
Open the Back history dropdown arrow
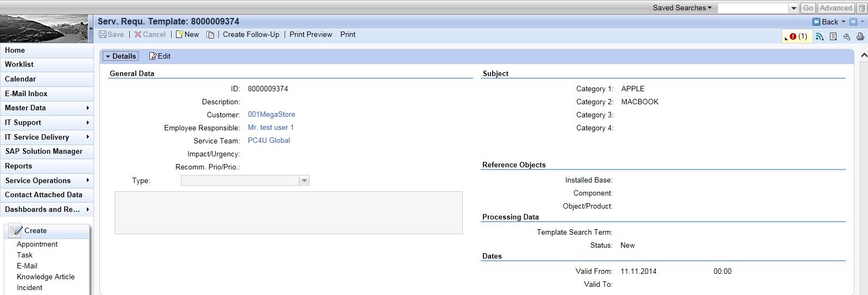[x=844, y=22]
